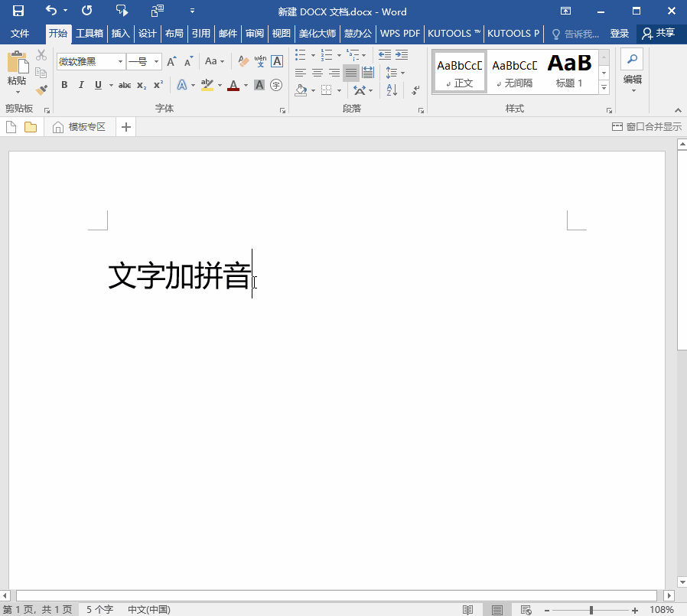
Task: Open the font name dropdown
Action: click(x=120, y=61)
